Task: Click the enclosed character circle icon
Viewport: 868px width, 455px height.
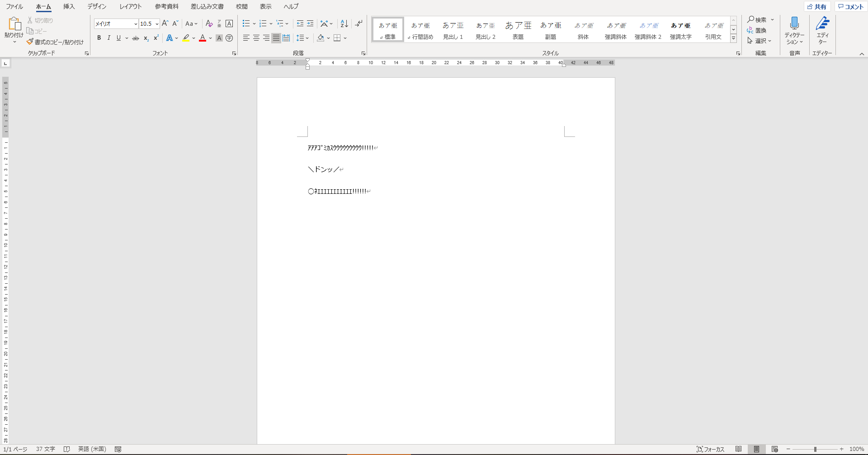Action: [x=229, y=38]
